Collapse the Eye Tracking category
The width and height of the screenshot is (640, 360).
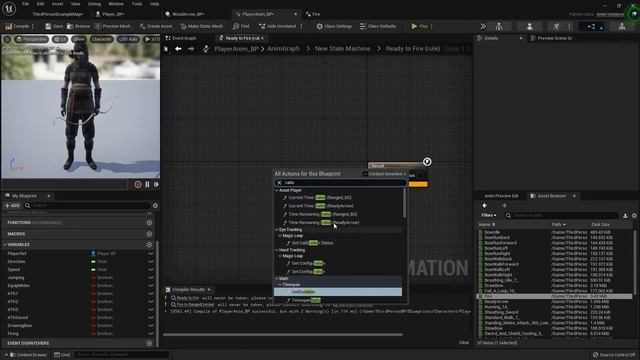277,230
